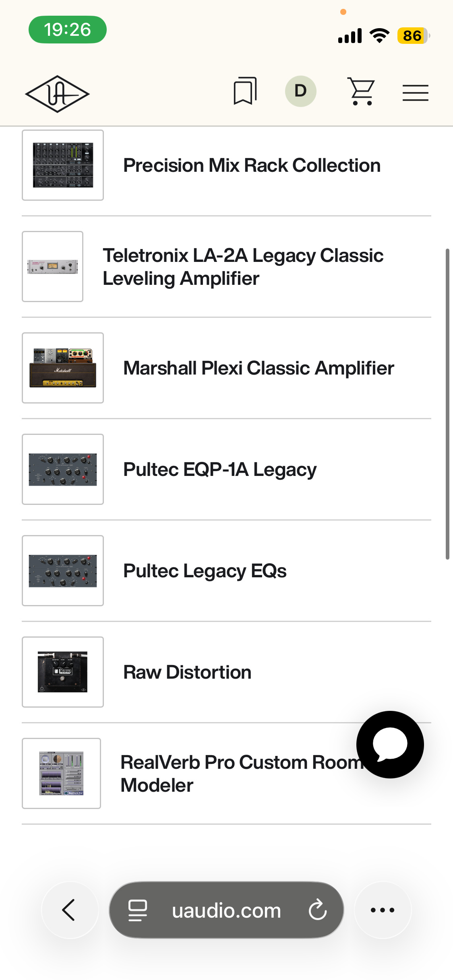453x980 pixels.
Task: Open the Universal Audio logo home link
Action: (x=57, y=94)
